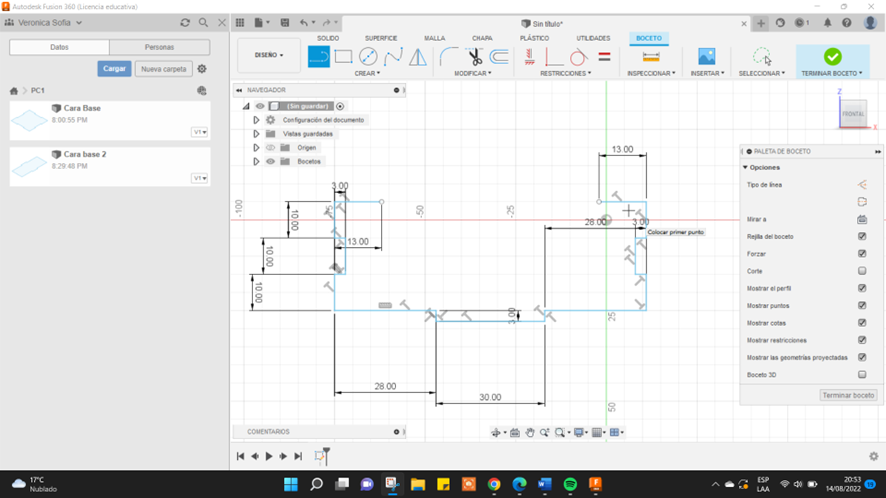The width and height of the screenshot is (886, 498).
Task: Open the notifications bell
Action: [827, 23]
